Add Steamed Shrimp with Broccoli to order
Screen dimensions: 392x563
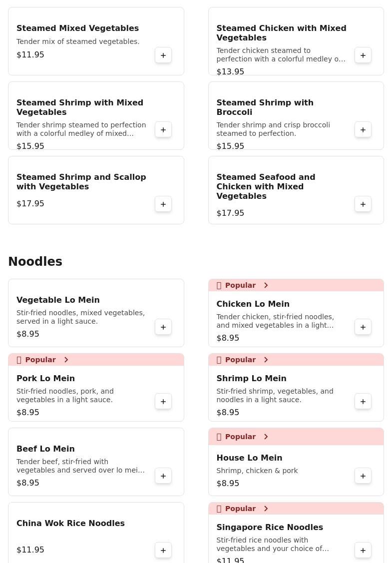tap(363, 129)
